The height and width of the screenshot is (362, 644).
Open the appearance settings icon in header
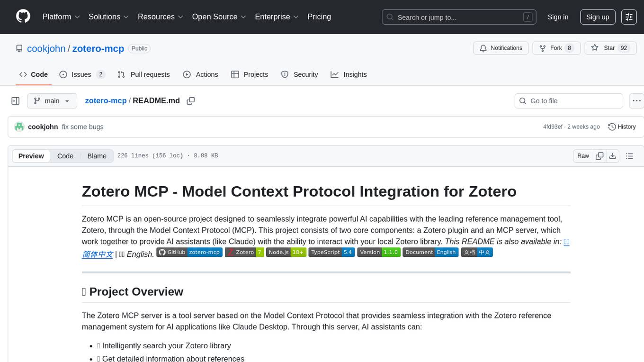[x=629, y=17]
